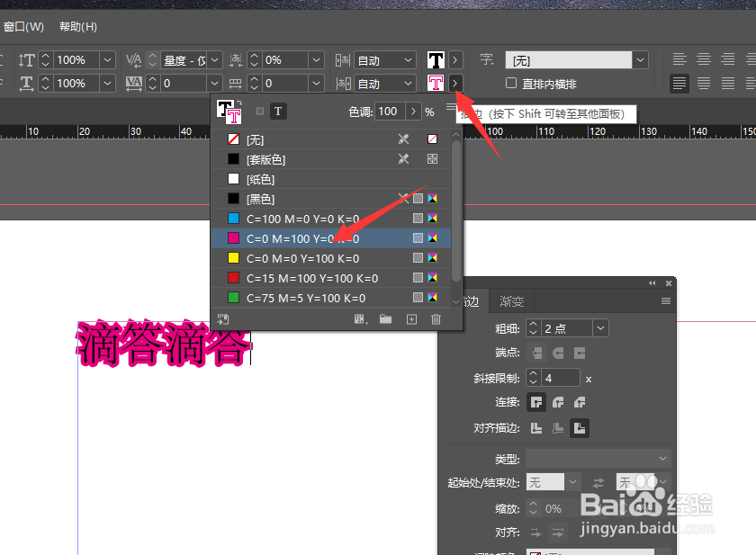Click the swap start/end arrowheads icon

point(598,482)
